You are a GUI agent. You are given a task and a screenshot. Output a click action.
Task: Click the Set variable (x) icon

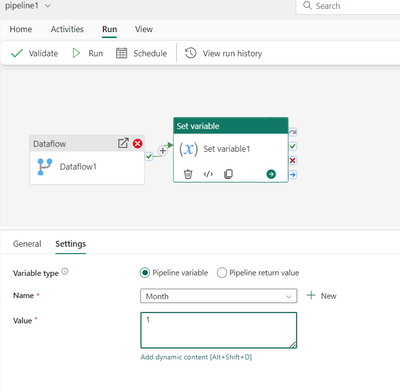[x=189, y=149]
